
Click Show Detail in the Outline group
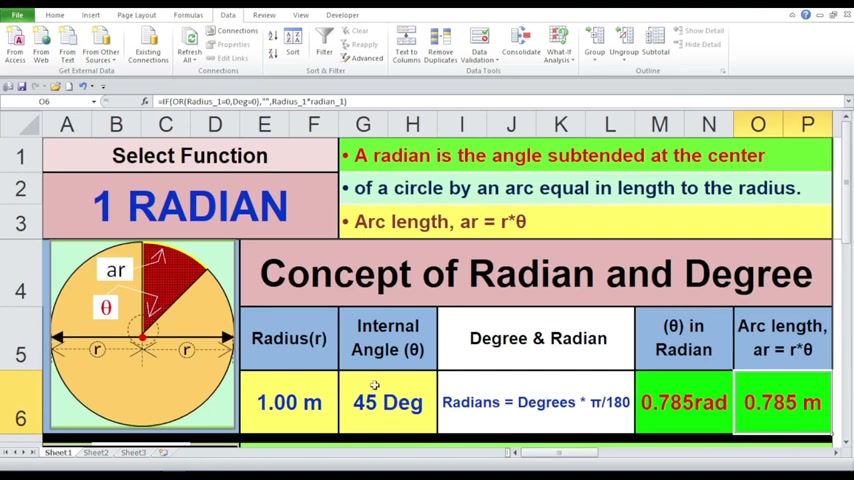tap(698, 31)
